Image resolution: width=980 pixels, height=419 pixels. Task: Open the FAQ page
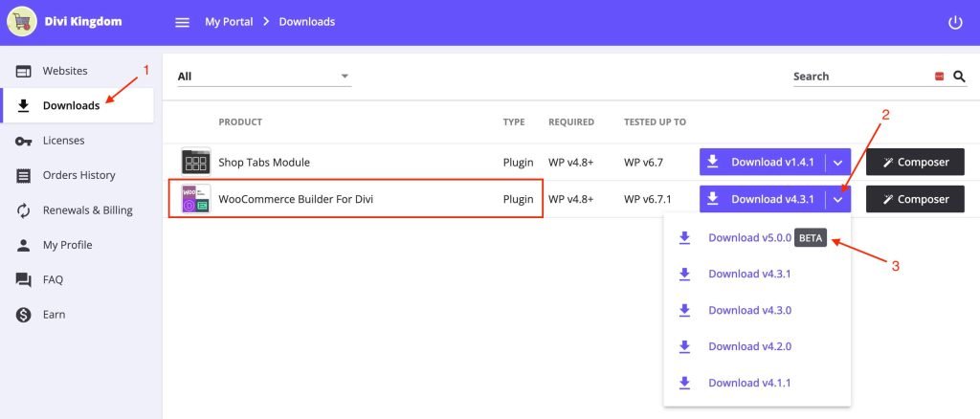tap(78, 279)
